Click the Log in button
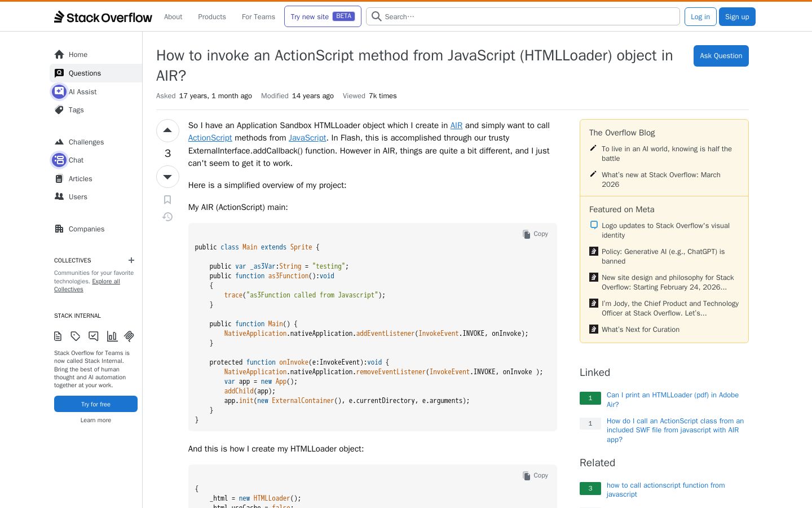 coord(700,16)
